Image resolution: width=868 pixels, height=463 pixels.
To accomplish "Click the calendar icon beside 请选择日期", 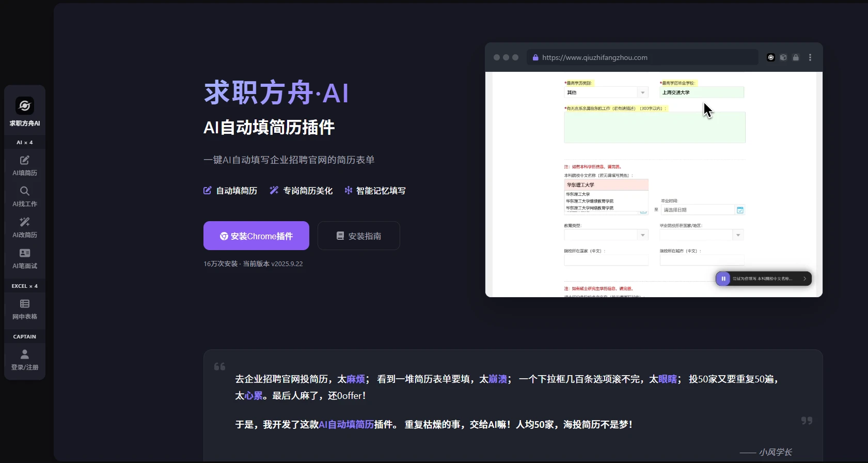I will [x=740, y=210].
